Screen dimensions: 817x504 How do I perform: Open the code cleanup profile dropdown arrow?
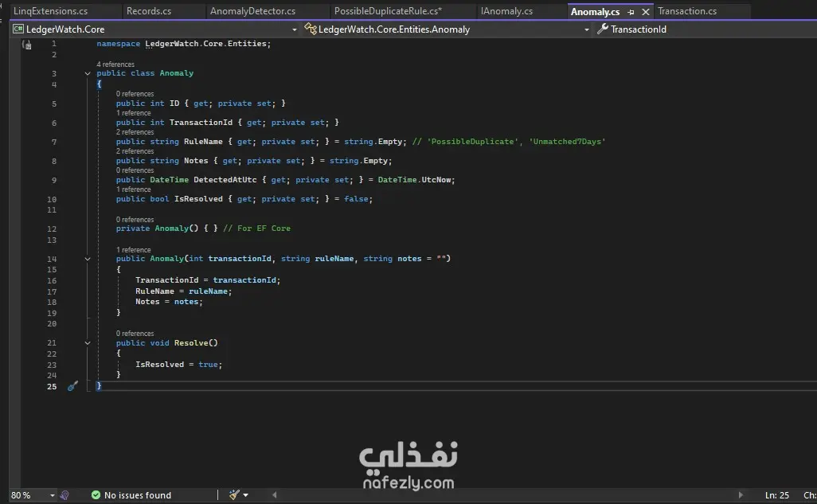click(x=245, y=495)
